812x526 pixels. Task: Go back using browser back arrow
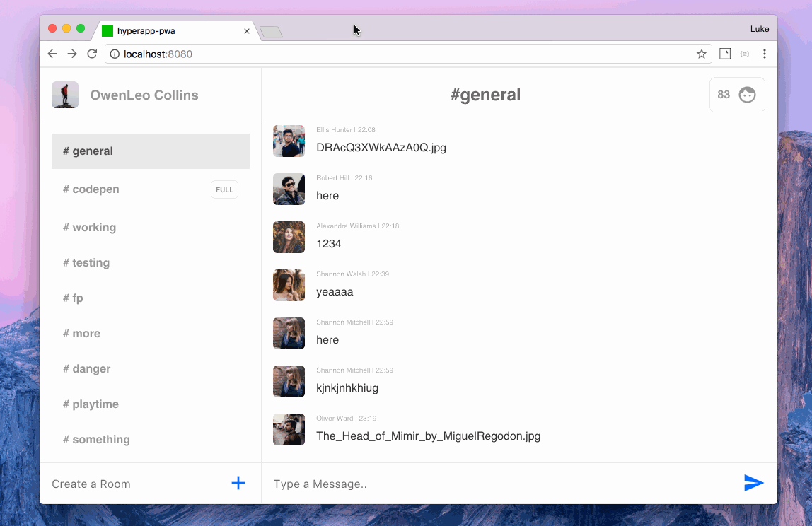tap(52, 54)
